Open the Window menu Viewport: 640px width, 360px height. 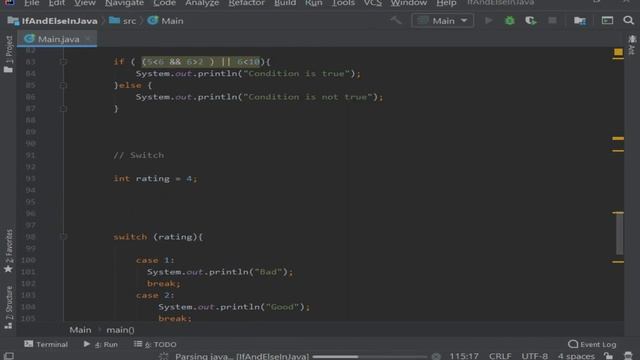[409, 3]
